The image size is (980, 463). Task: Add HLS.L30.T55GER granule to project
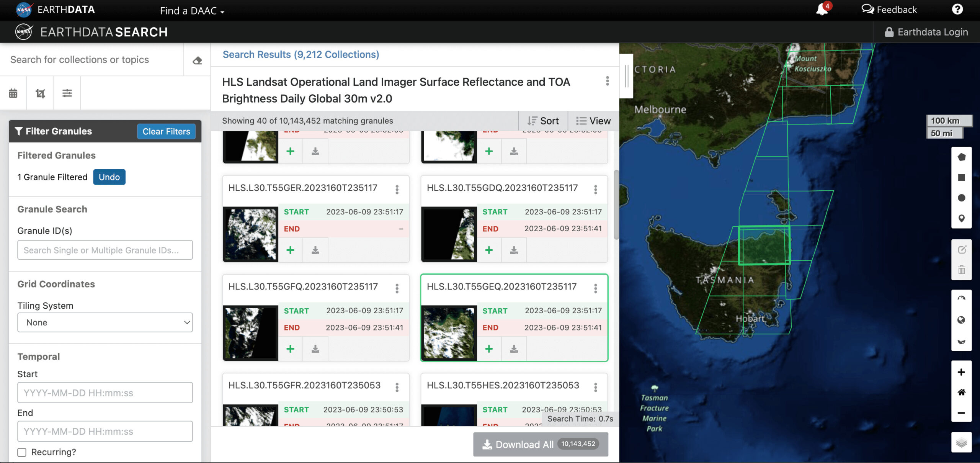click(290, 250)
